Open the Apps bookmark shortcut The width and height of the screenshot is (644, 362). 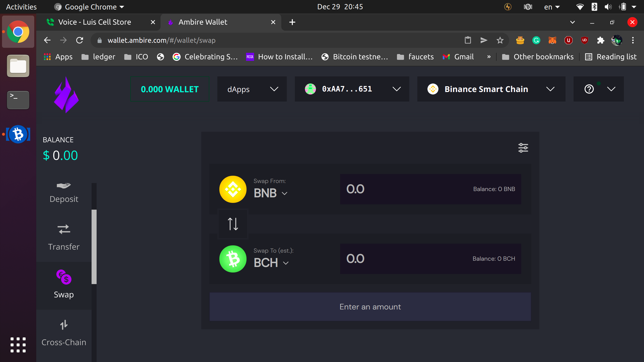pos(58,57)
